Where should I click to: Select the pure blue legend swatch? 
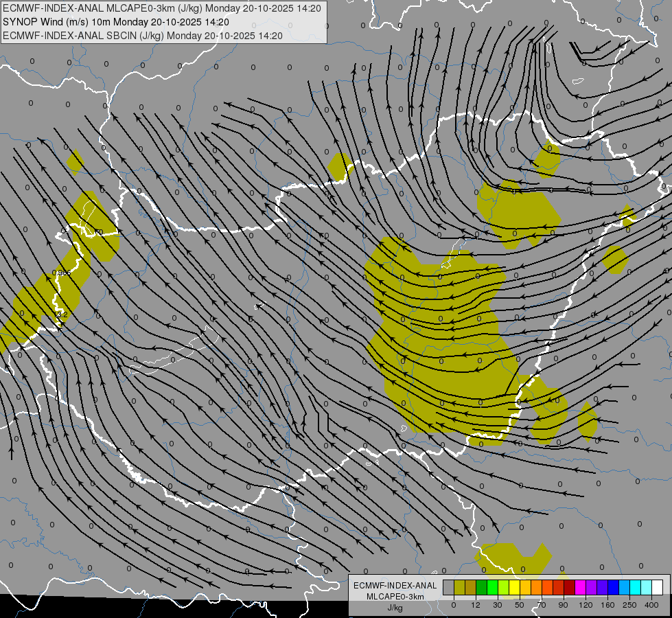click(614, 587)
